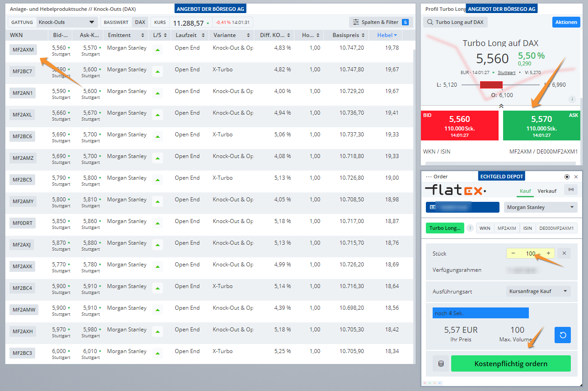Collapse the profile chart with the double chevron
588x391 pixels.
pyautogui.click(x=501, y=106)
